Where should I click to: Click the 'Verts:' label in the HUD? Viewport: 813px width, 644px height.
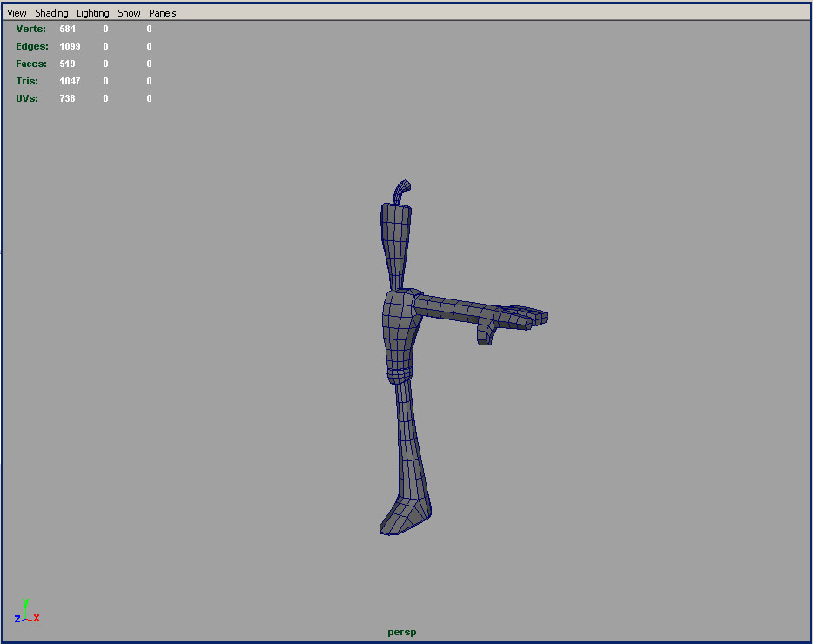click(30, 29)
